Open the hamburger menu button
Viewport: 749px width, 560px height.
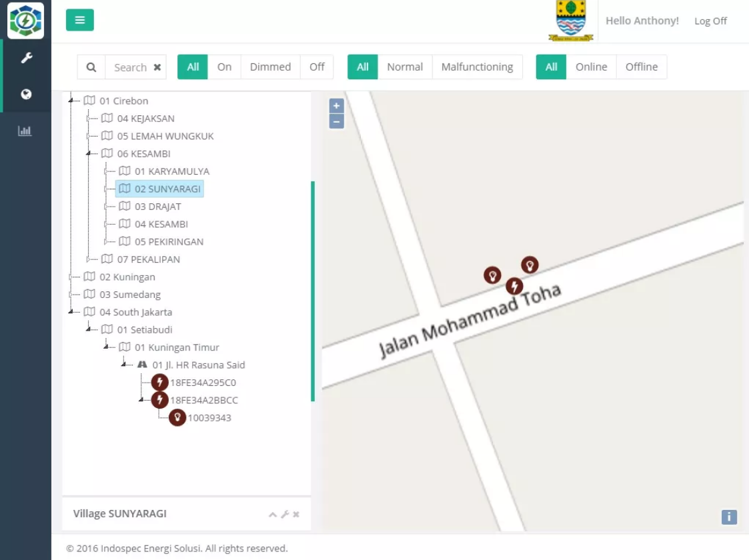[80, 20]
